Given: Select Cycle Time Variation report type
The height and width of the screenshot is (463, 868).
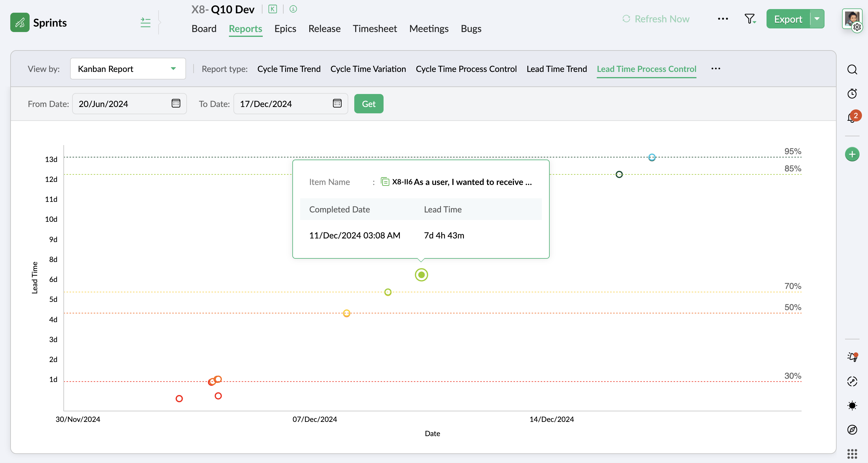Looking at the screenshot, I should 368,69.
